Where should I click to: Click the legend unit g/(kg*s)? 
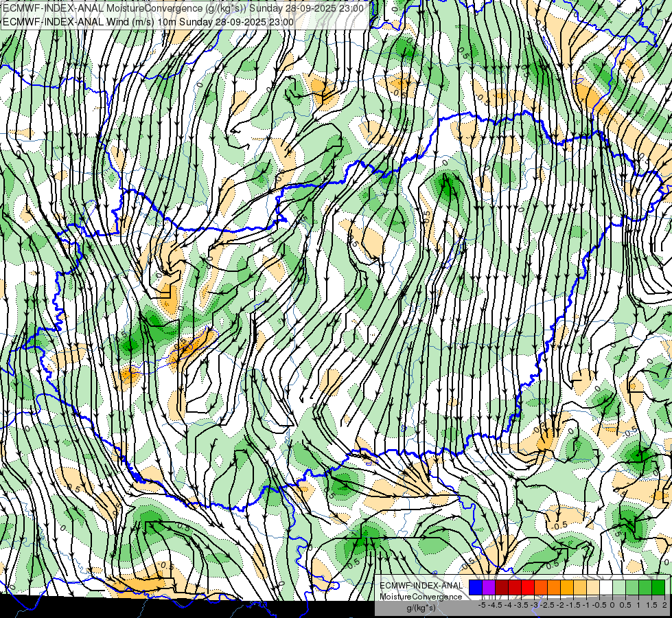(421, 608)
